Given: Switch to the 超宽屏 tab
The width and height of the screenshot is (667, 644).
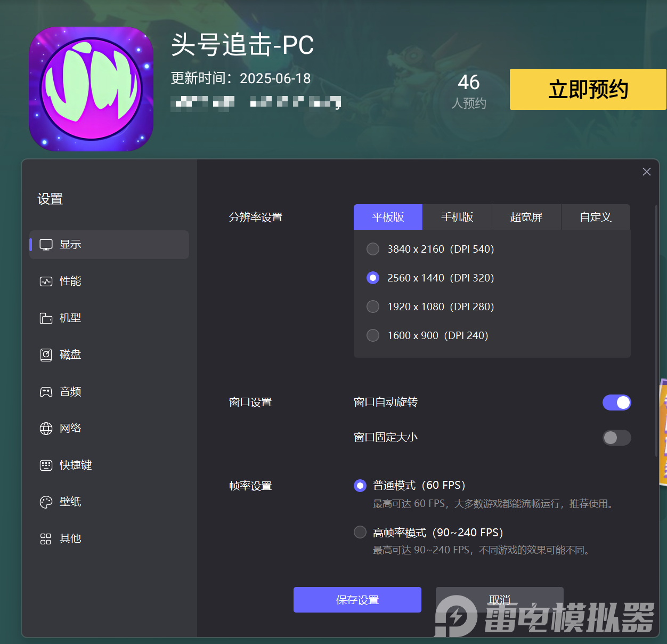Looking at the screenshot, I should 526,217.
